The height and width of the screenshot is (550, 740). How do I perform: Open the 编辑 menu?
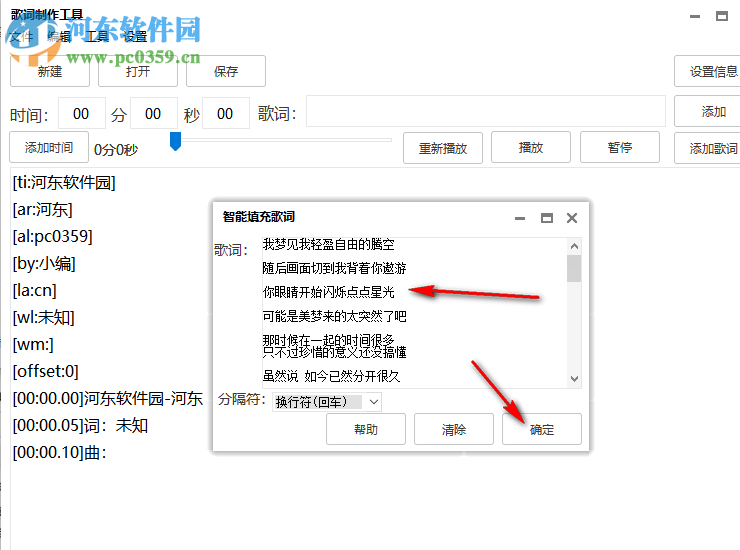point(59,36)
